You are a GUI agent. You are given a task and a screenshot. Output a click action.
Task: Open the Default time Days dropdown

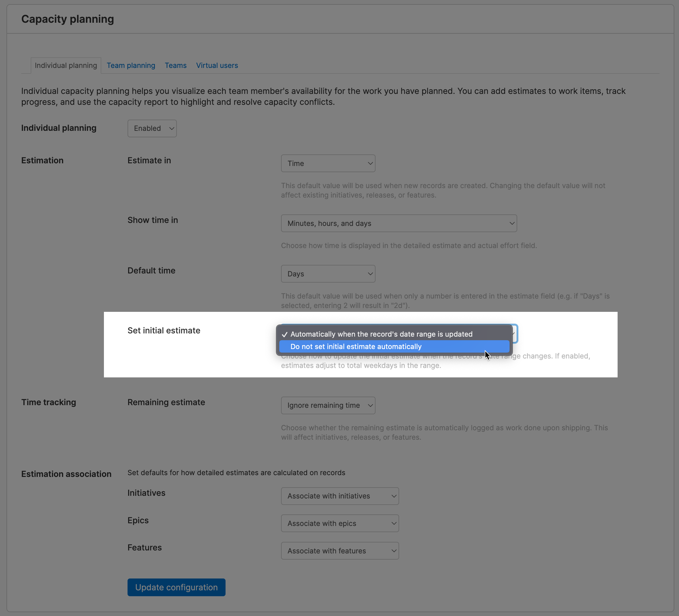[x=328, y=274]
